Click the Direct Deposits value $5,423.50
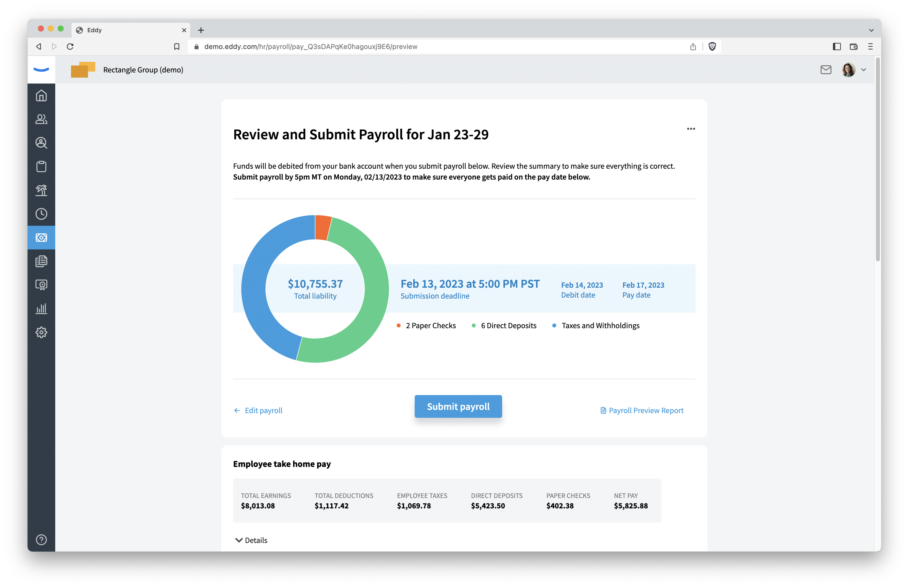The width and height of the screenshot is (909, 588). click(488, 506)
